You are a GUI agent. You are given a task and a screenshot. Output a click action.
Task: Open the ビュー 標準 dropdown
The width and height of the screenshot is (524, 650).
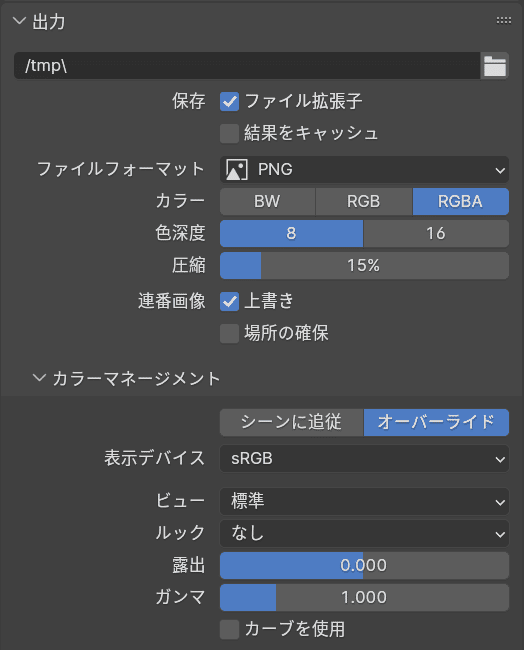[x=364, y=502]
